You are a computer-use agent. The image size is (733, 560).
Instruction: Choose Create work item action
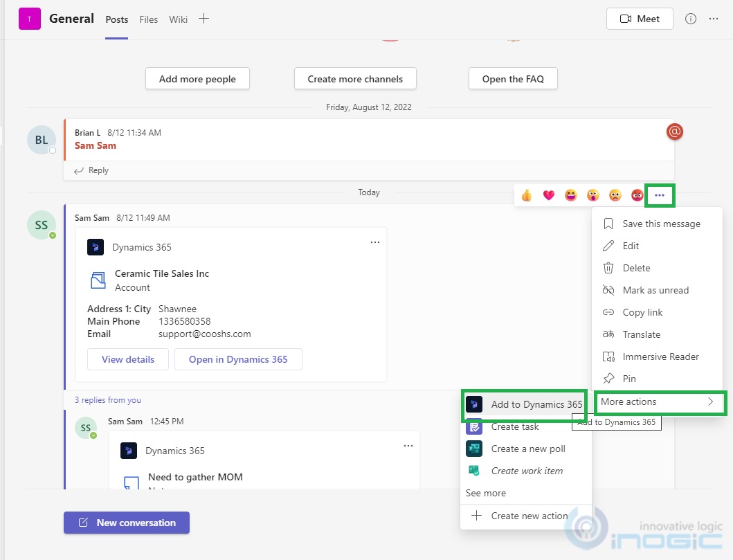[526, 471]
